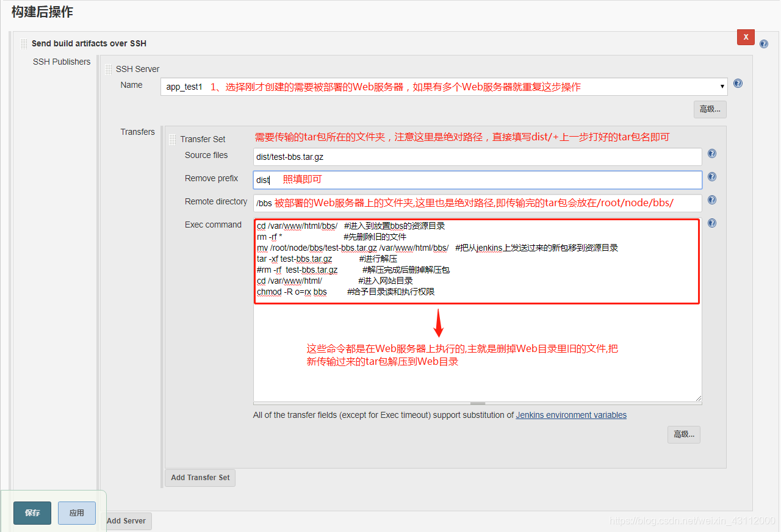Delete the Send build artifacts step with X
781x532 pixels.
click(746, 37)
